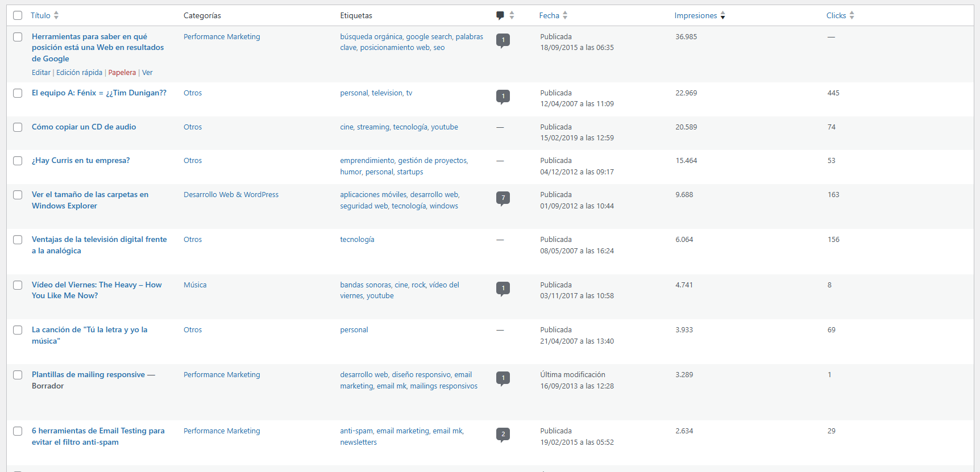Image resolution: width=980 pixels, height=472 pixels.
Task: Click Ver under the Herramientas post
Action: (147, 73)
